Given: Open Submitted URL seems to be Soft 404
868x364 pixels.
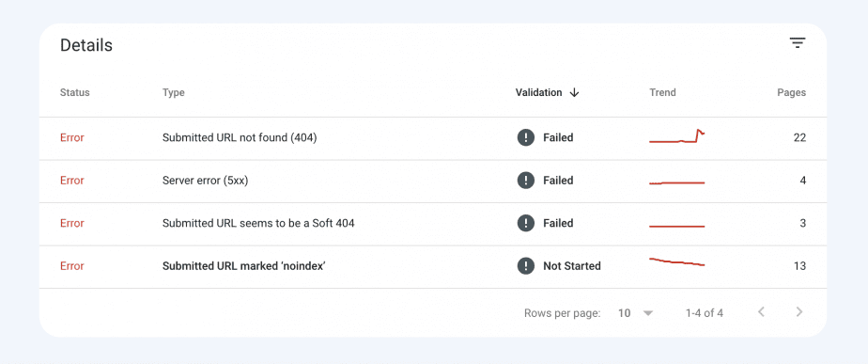Looking at the screenshot, I should point(433,223).
